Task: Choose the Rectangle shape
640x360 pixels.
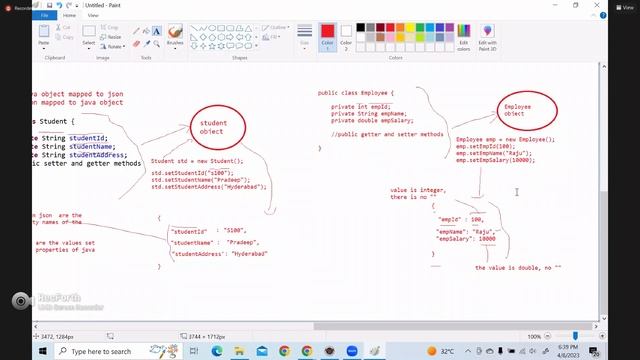Action: tap(221, 28)
